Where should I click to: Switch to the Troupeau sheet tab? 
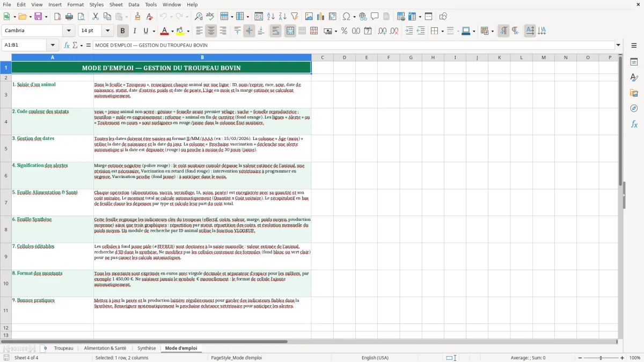click(x=63, y=348)
